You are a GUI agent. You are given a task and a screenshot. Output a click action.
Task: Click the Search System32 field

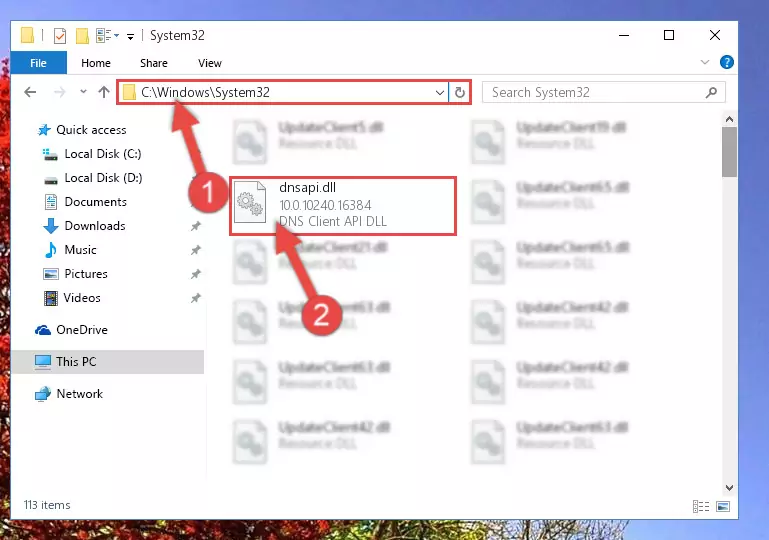point(603,92)
